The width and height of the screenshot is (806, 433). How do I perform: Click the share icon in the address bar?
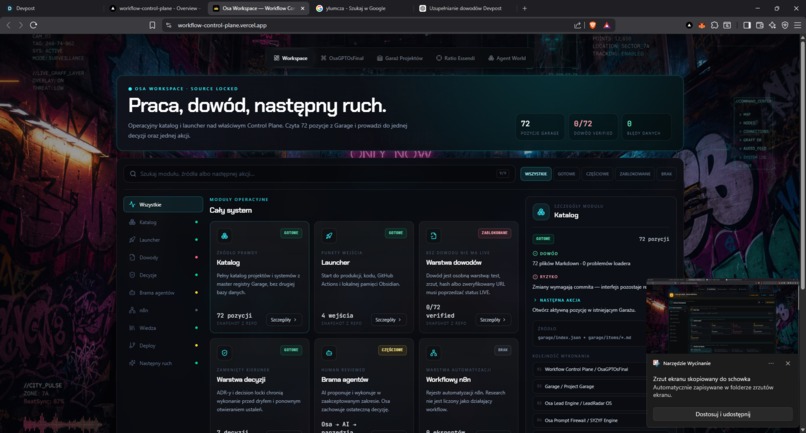click(x=577, y=25)
